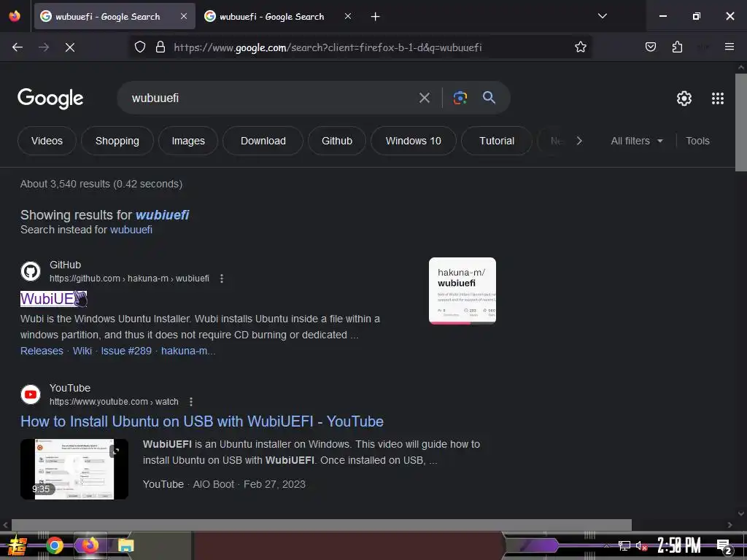Open the Releases sitelink

coord(42,351)
